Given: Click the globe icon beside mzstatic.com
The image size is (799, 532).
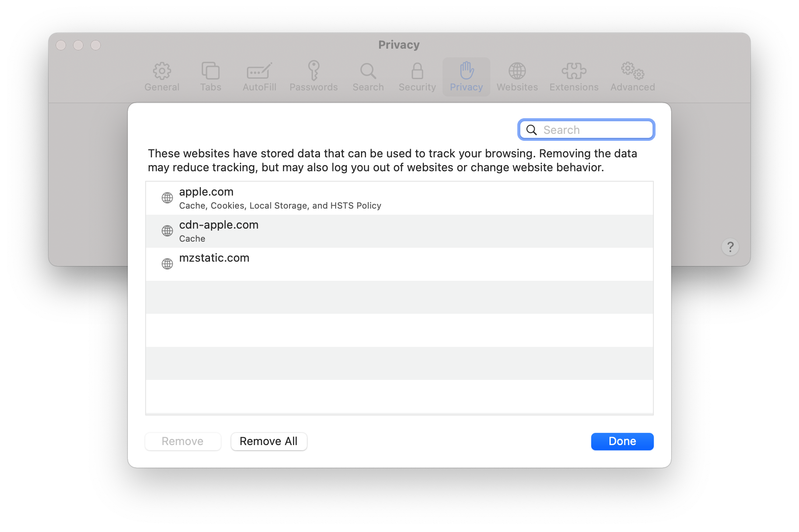Looking at the screenshot, I should [x=167, y=264].
